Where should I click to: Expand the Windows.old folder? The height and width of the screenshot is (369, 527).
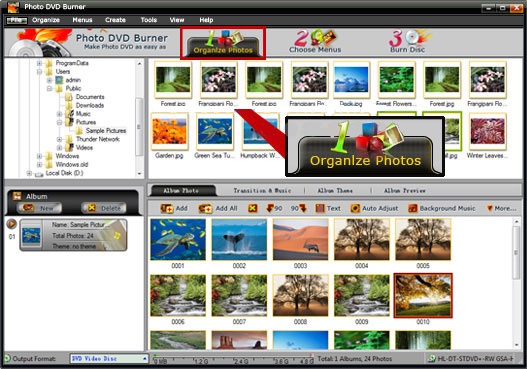pyautogui.click(x=39, y=164)
